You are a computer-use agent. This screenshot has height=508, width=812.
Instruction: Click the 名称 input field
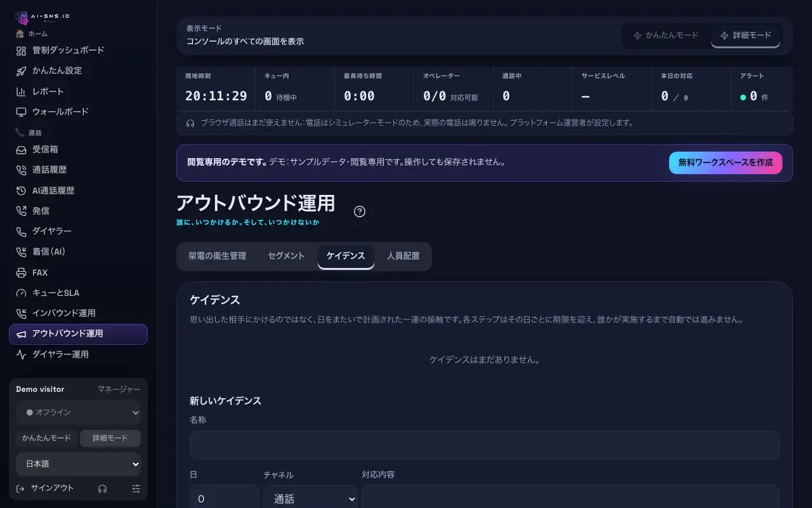pos(485,445)
